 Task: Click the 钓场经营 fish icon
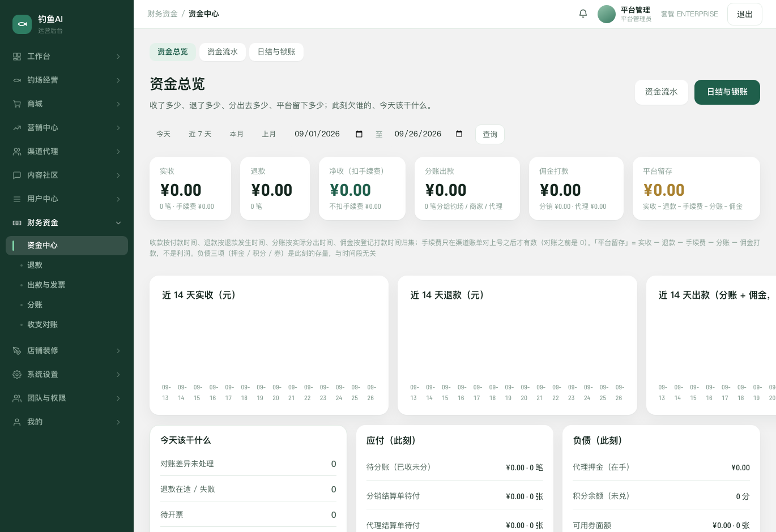[17, 80]
